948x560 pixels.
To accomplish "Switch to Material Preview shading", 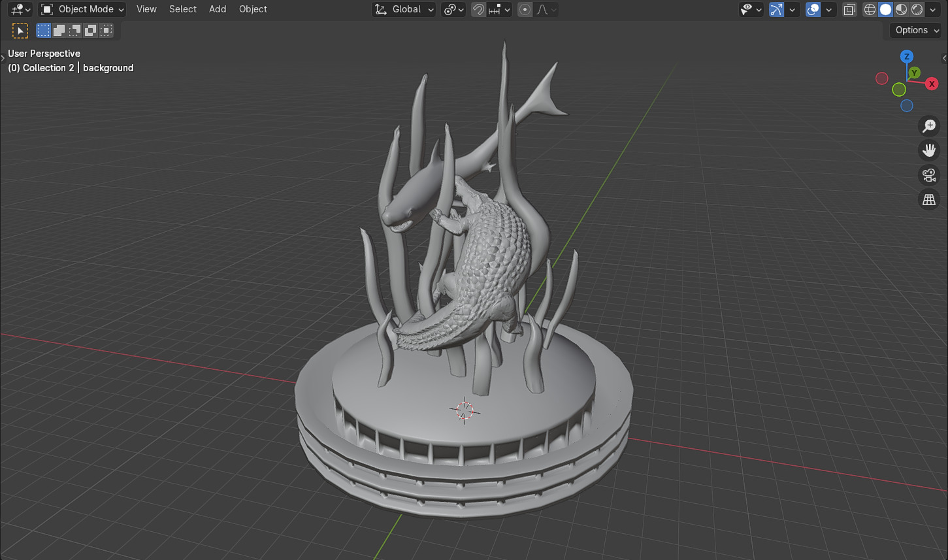I will [x=901, y=9].
